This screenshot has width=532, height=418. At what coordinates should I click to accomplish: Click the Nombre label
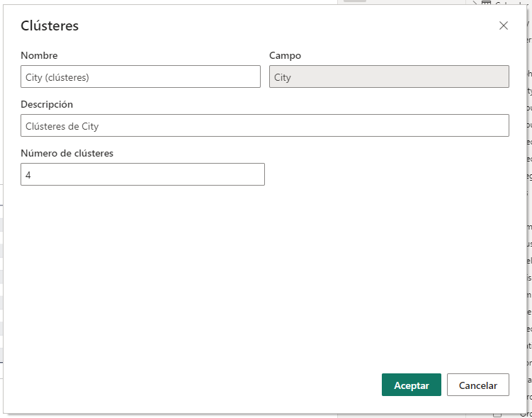pos(39,55)
